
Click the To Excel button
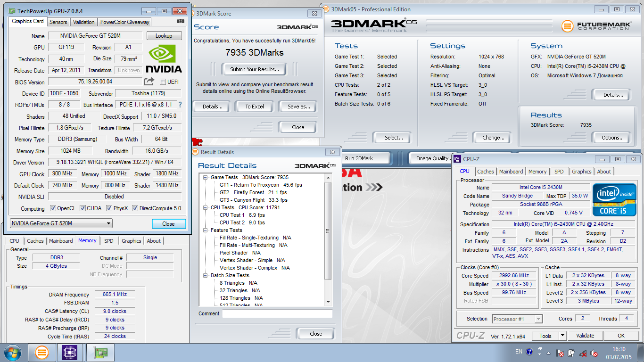(x=255, y=107)
